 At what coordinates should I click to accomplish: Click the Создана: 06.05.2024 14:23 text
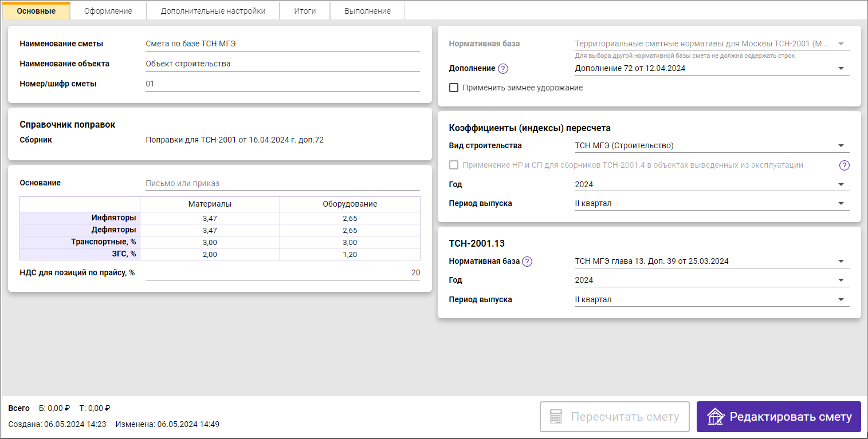point(57,425)
